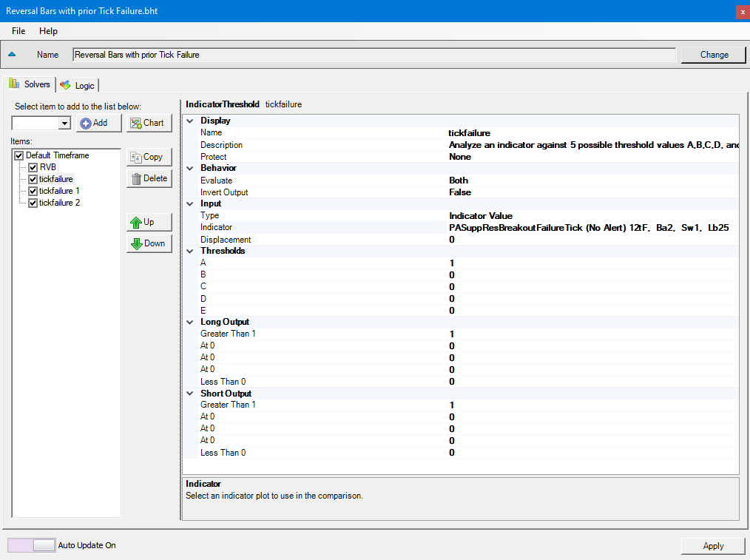Image resolution: width=750 pixels, height=560 pixels.
Task: Click the Apply button
Action: coord(713,546)
